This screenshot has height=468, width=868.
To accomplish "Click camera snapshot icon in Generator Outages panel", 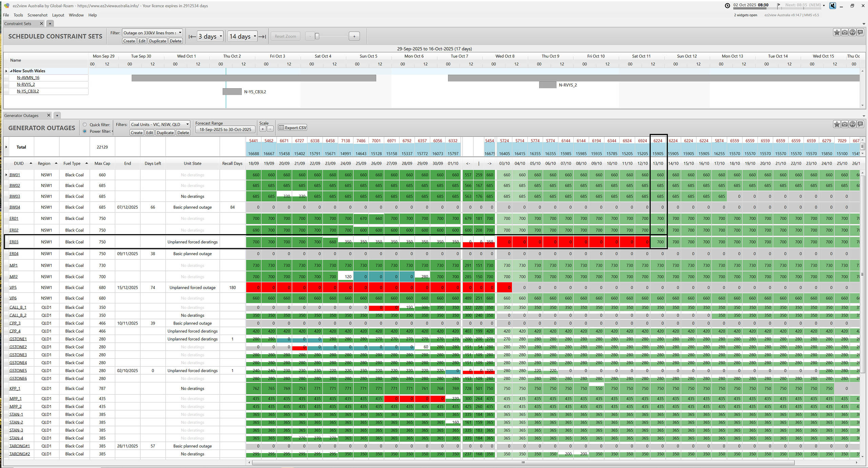I will pos(845,124).
